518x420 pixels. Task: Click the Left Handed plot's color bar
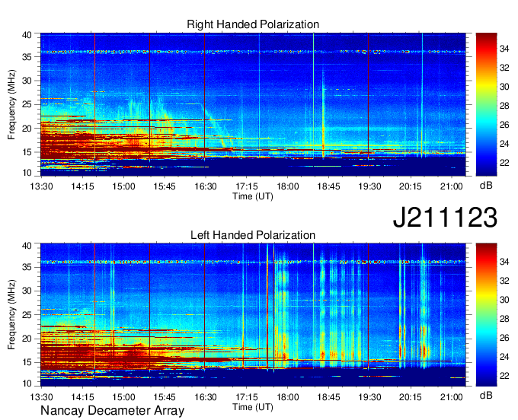(x=486, y=315)
